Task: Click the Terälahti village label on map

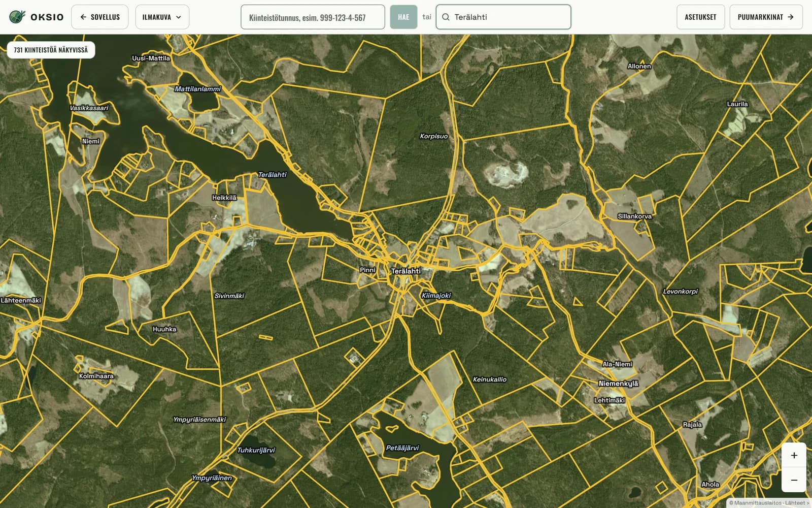Action: point(406,271)
